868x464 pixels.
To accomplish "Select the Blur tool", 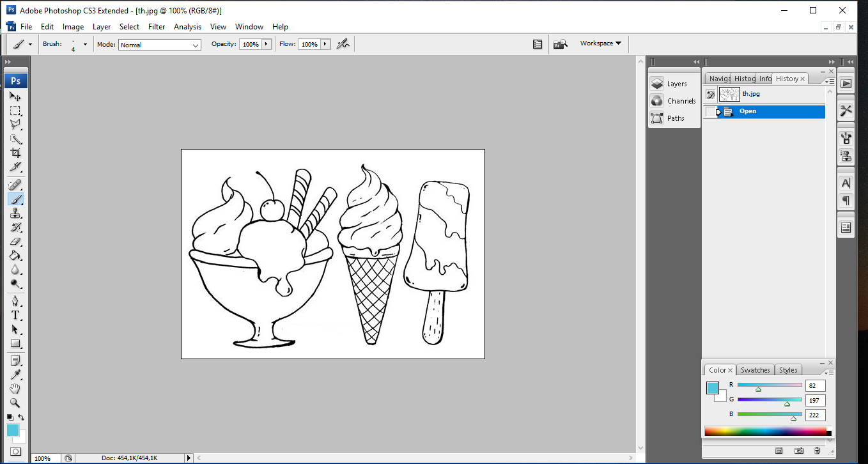I will click(x=15, y=270).
